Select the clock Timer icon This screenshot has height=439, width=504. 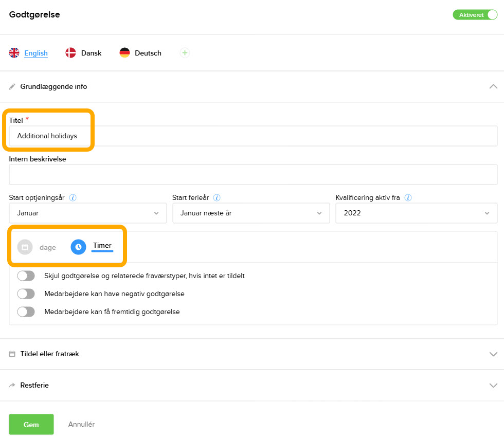(x=78, y=247)
